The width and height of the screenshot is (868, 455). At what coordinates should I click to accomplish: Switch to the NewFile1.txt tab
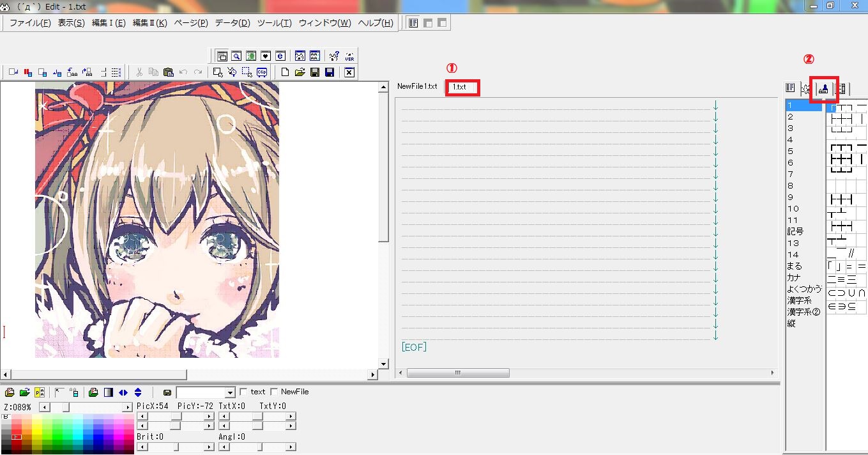[x=417, y=86]
